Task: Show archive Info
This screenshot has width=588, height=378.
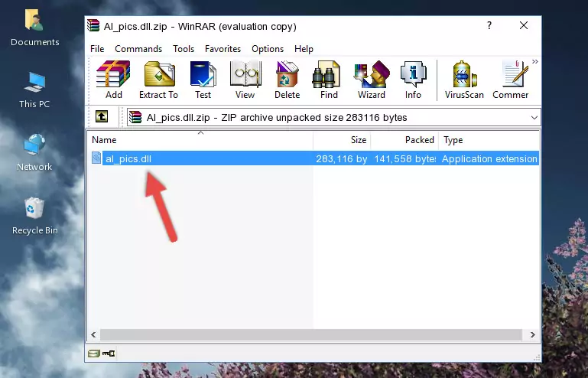Action: click(x=413, y=80)
